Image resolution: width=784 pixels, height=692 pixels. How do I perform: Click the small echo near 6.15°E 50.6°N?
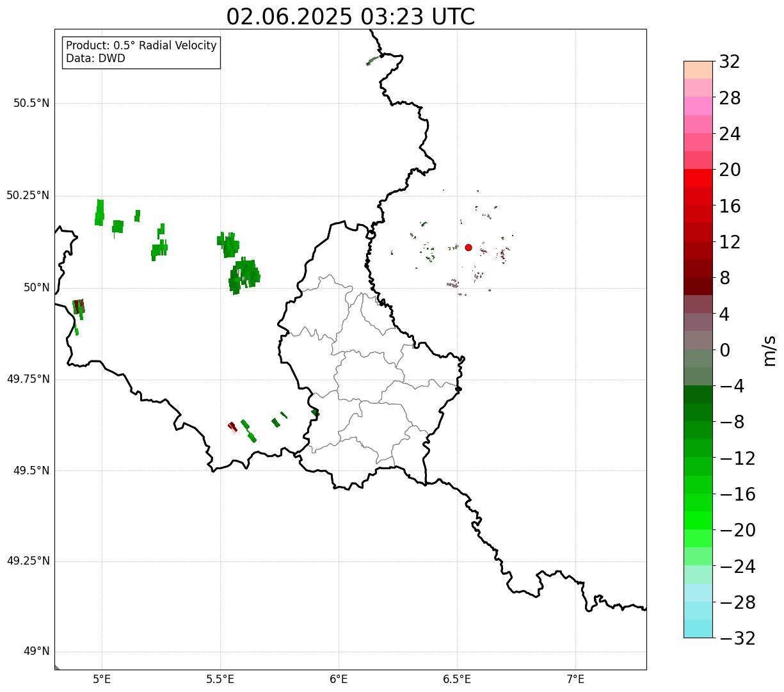372,61
